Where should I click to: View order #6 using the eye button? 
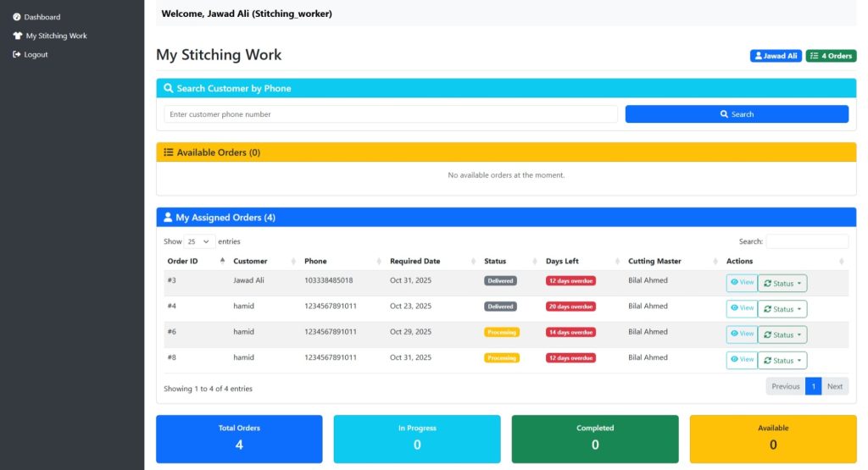741,334
